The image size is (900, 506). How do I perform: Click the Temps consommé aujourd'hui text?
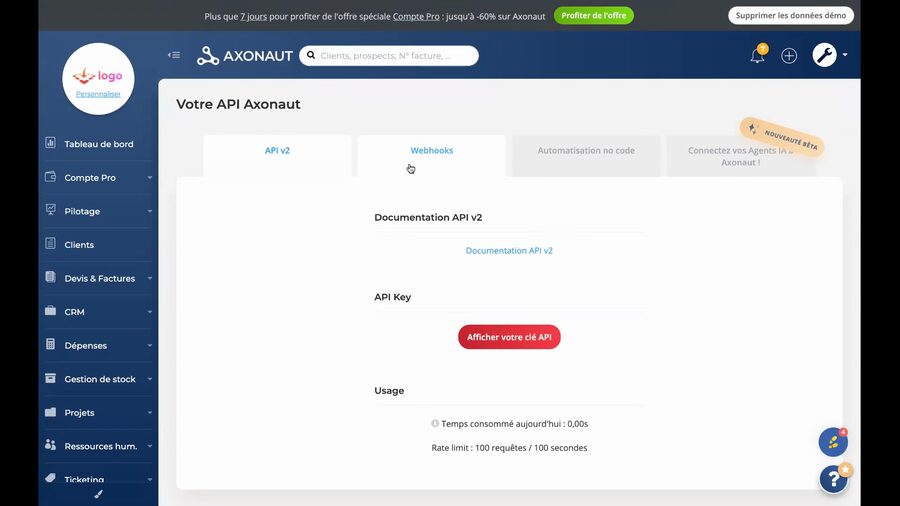point(514,424)
